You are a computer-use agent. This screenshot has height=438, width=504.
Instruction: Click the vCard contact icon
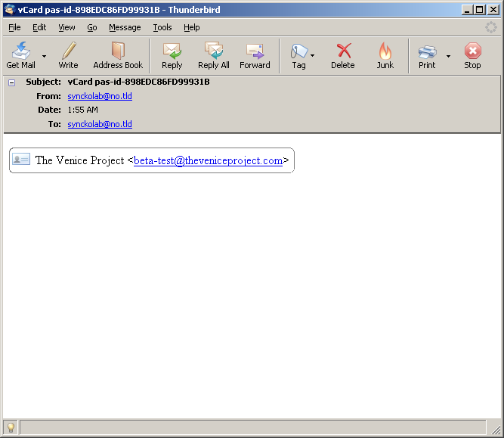coord(21,160)
